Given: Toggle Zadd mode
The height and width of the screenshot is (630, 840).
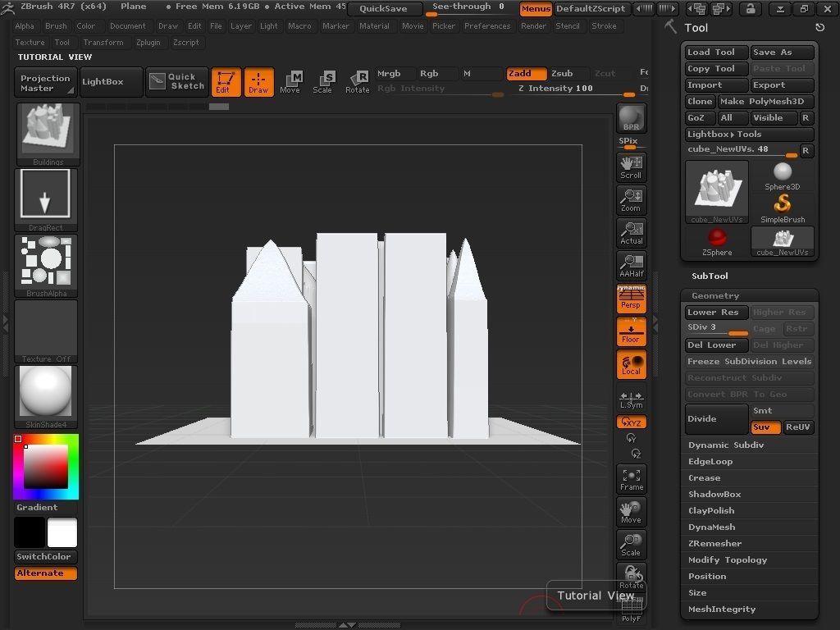Looking at the screenshot, I should [x=527, y=74].
